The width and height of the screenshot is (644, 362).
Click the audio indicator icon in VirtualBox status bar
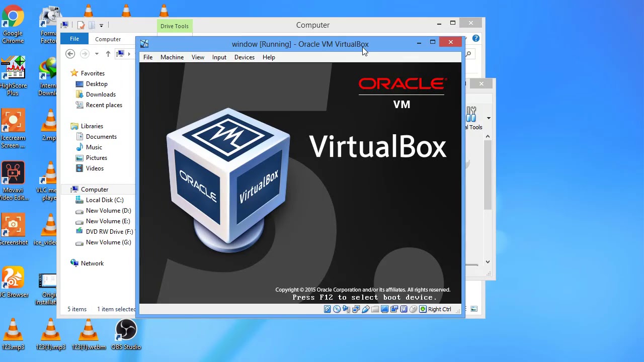346,309
